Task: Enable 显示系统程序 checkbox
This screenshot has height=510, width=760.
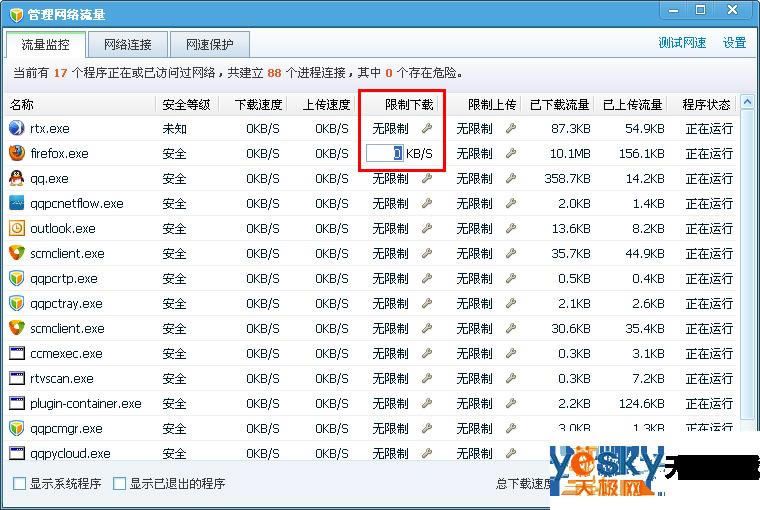Action: tap(20, 484)
